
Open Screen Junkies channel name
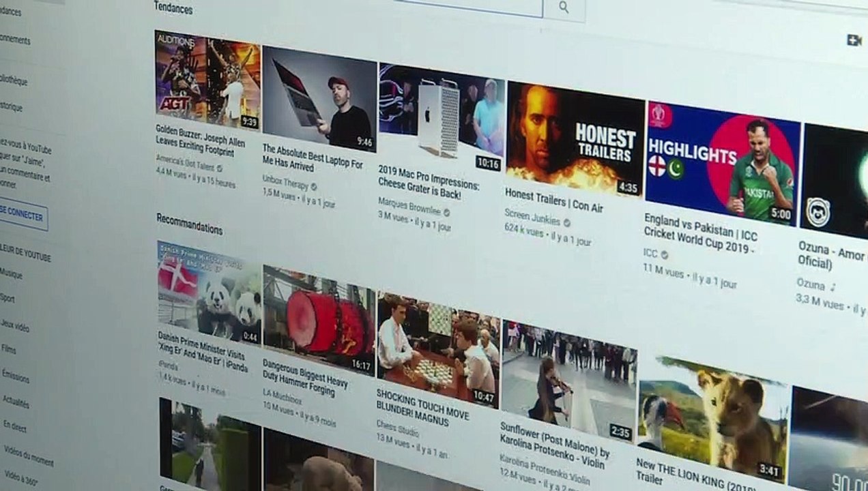[x=532, y=217]
